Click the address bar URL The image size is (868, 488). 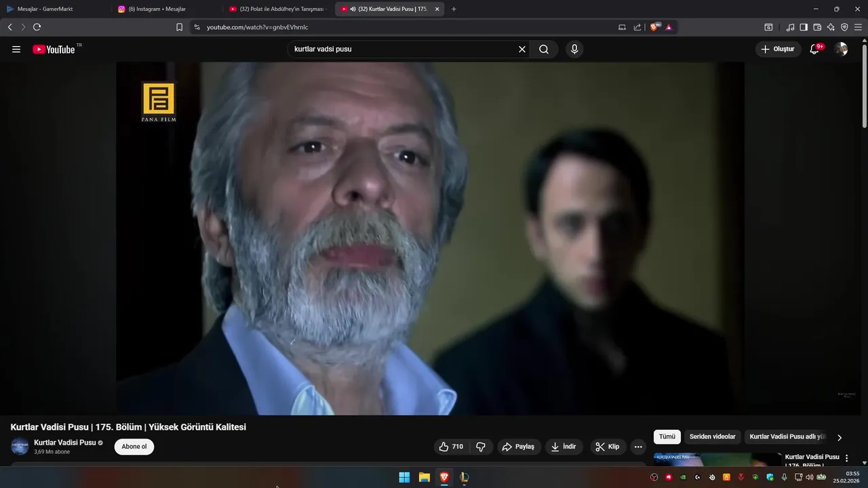pyautogui.click(x=257, y=27)
